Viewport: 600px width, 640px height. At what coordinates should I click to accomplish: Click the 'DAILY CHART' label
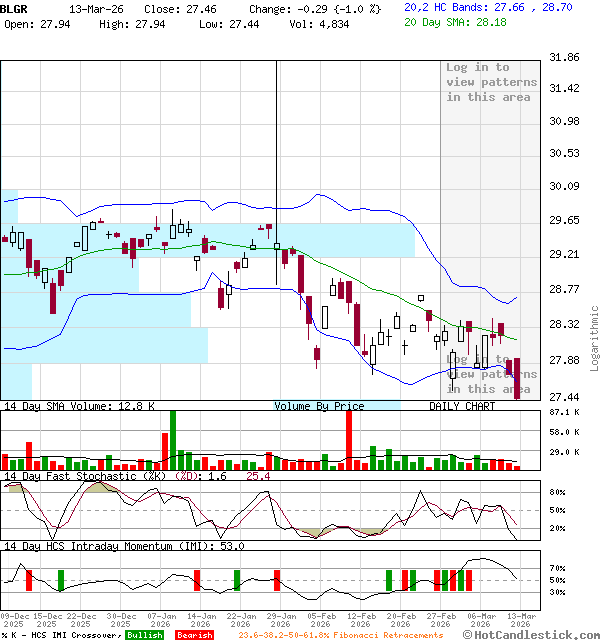coord(462,406)
